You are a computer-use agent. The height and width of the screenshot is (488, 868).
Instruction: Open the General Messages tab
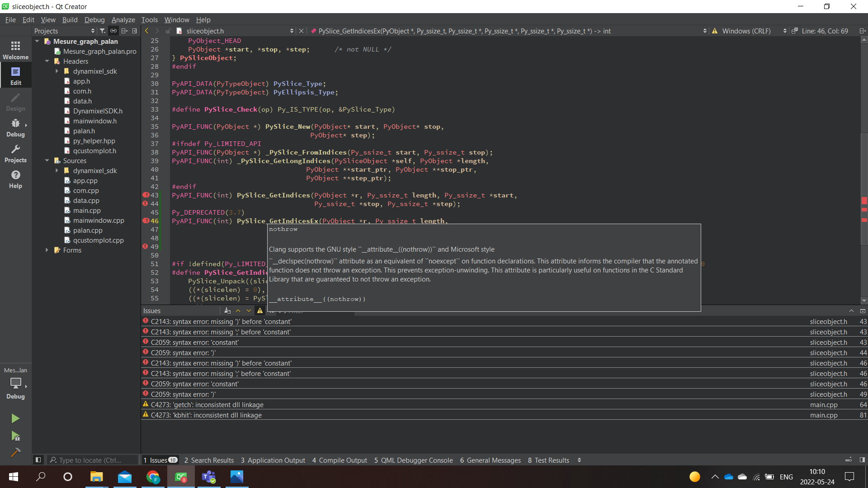point(490,460)
